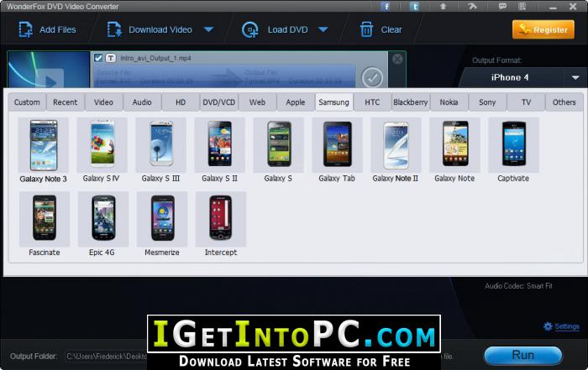The image size is (588, 370).
Task: Click the Add Files icon
Action: 25,29
